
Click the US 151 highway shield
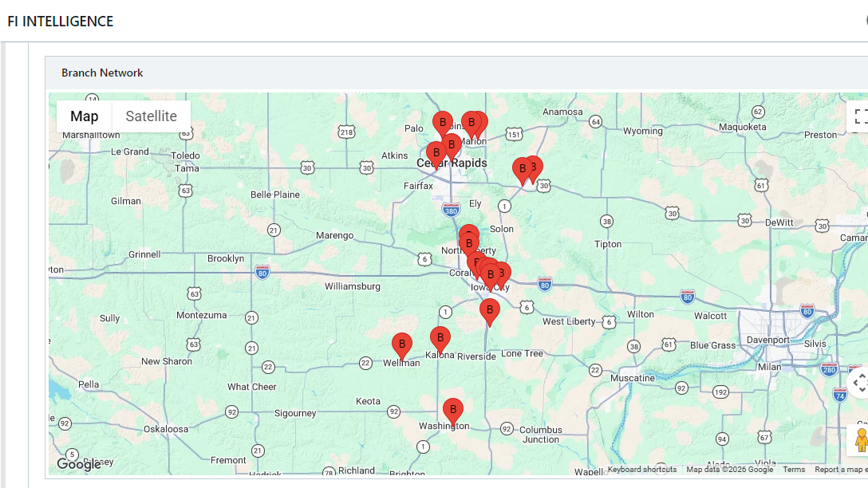[514, 135]
